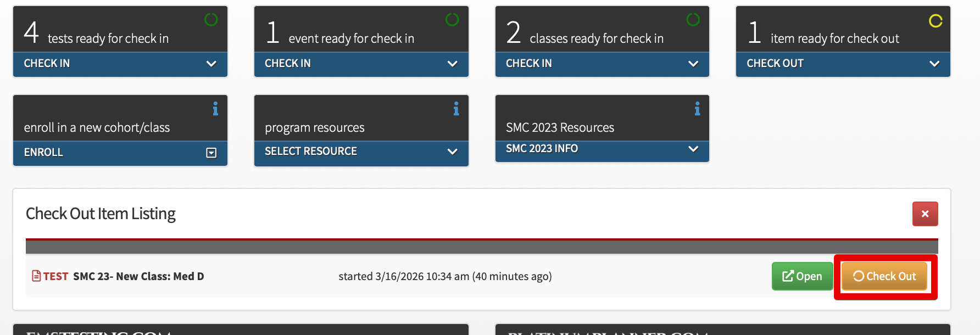Expand CHECK IN dropdown for tests
This screenshot has height=335, width=980.
pos(120,64)
